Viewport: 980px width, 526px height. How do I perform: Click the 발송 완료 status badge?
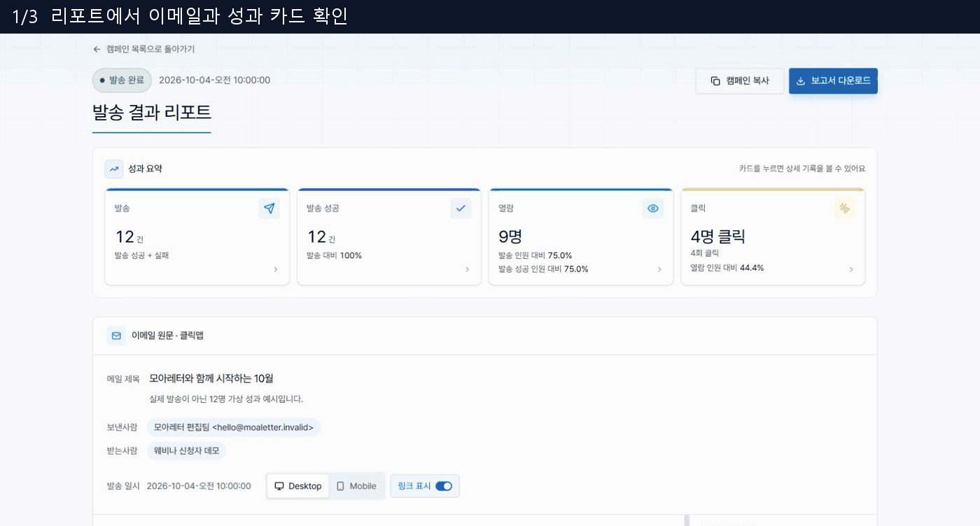pos(122,80)
